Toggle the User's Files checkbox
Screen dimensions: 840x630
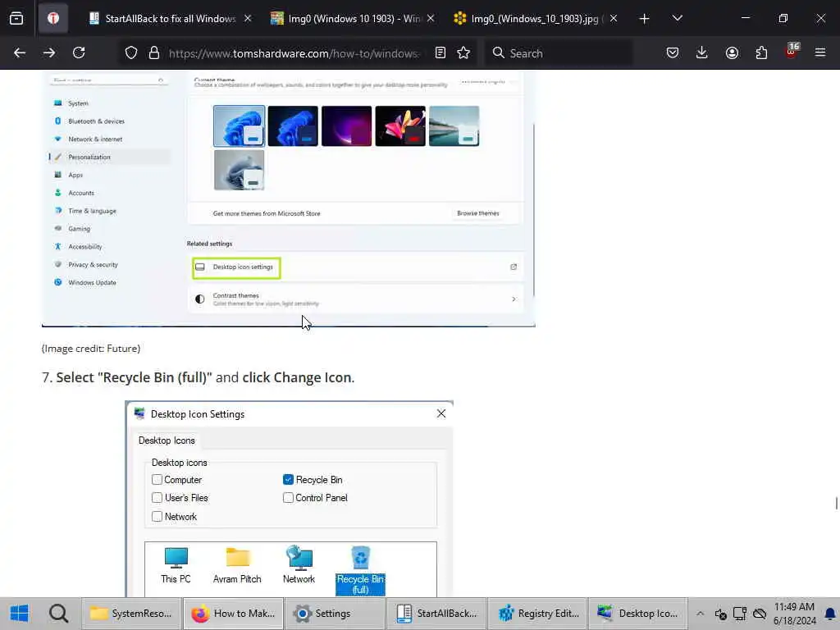(x=157, y=498)
